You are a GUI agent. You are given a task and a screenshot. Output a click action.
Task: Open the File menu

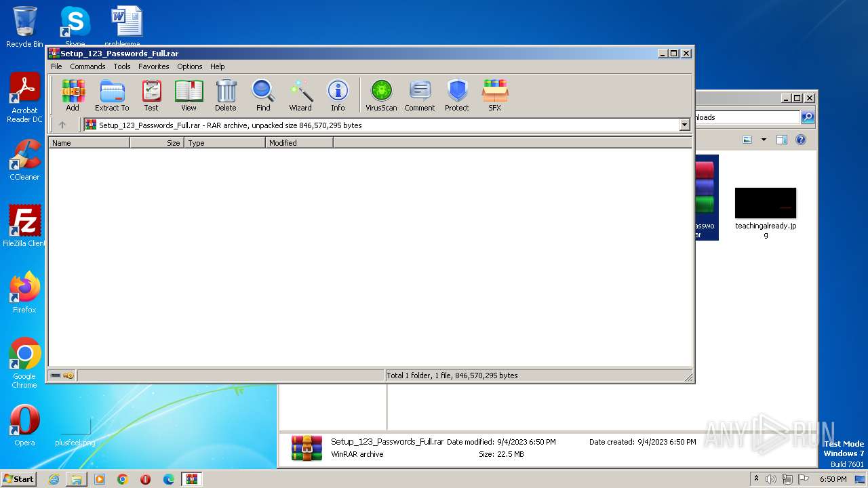56,66
